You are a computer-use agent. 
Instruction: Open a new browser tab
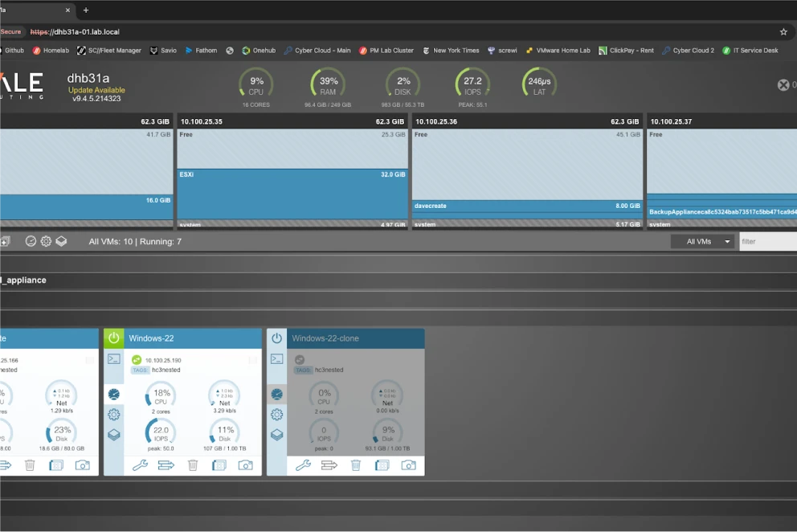[85, 10]
